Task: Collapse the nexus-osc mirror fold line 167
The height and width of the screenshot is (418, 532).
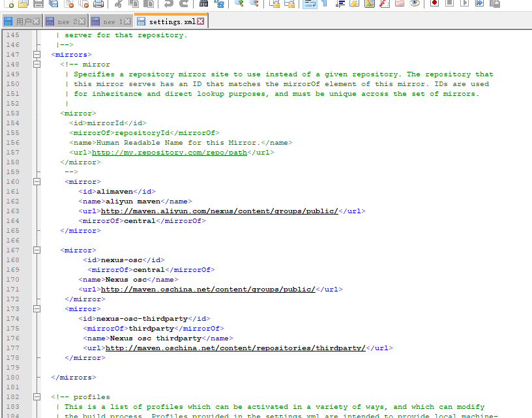Action: tap(37, 250)
